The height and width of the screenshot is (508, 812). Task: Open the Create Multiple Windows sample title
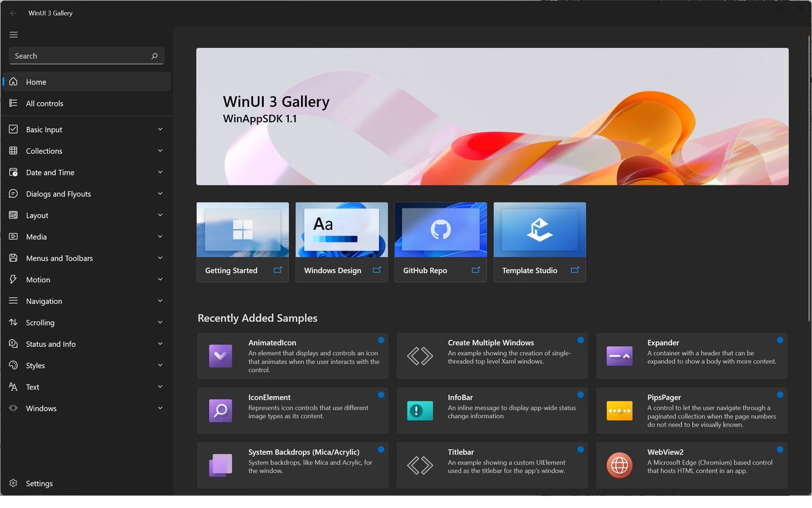[491, 343]
